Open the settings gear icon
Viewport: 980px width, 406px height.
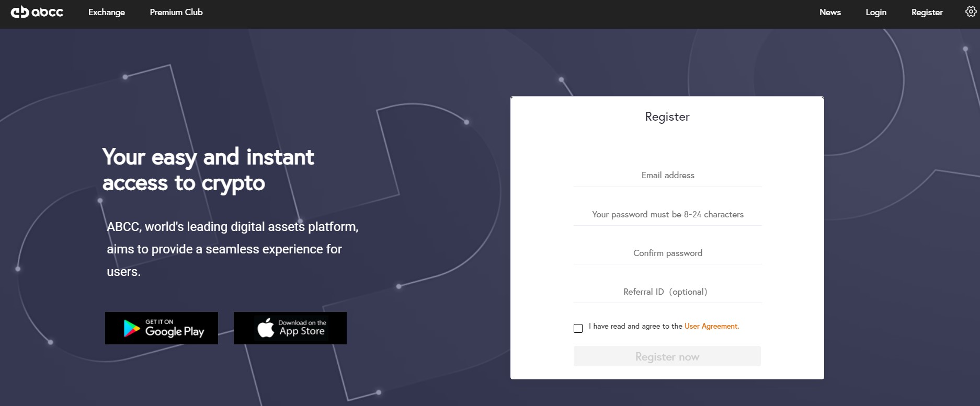click(x=970, y=11)
